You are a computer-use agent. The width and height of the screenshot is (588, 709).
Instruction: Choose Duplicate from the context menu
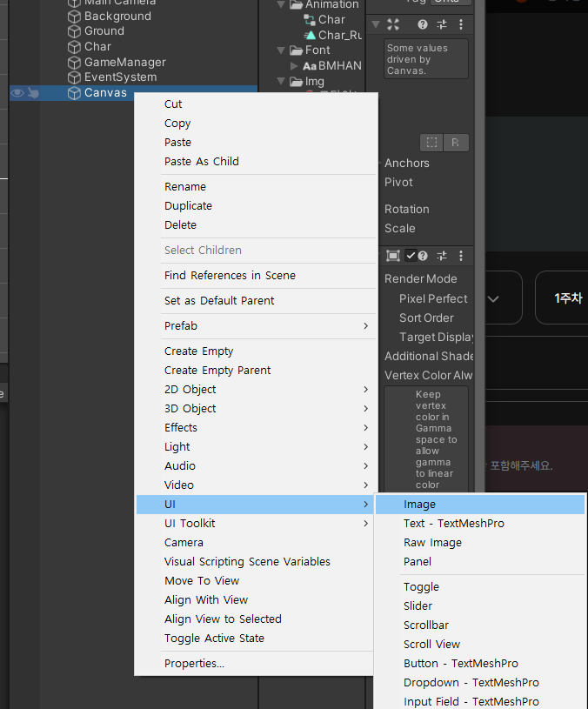click(x=257, y=205)
